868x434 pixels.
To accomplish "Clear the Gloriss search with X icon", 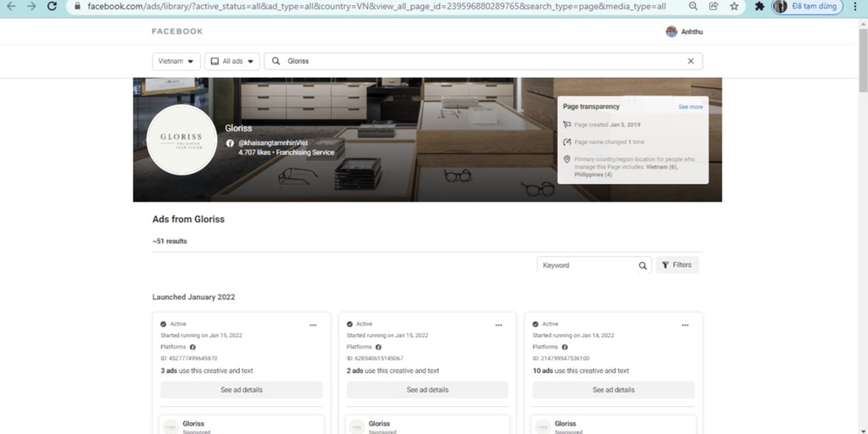I will [690, 61].
